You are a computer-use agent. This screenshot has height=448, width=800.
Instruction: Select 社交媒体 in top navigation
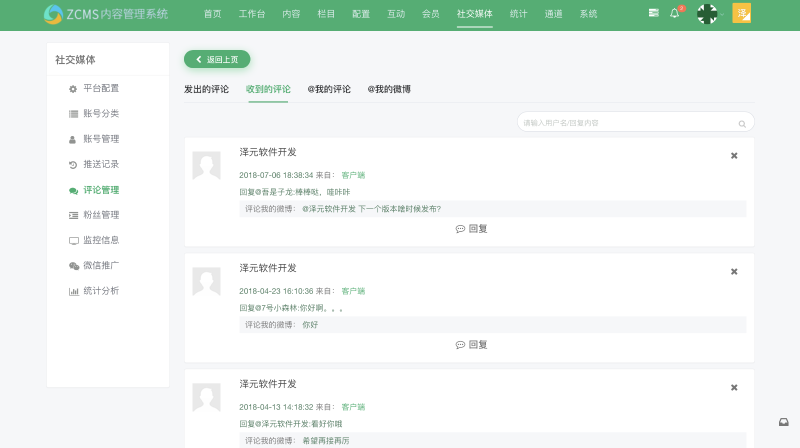coord(474,14)
